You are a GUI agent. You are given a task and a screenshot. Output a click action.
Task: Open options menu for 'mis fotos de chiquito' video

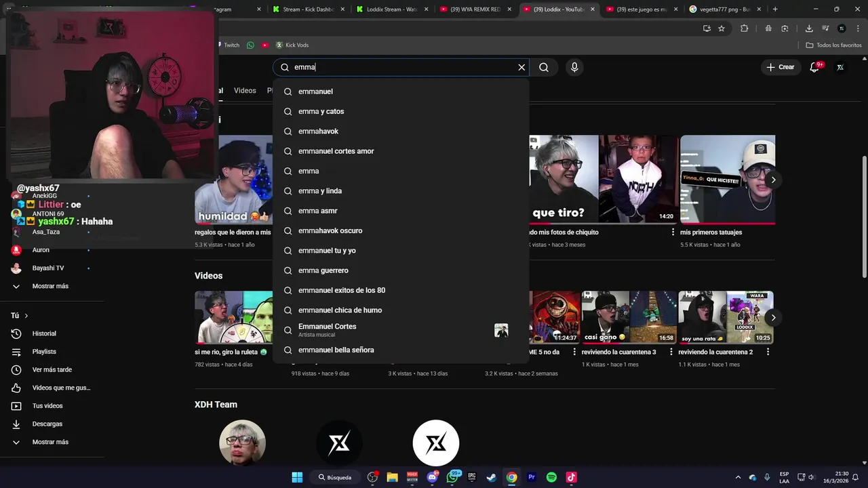click(673, 232)
